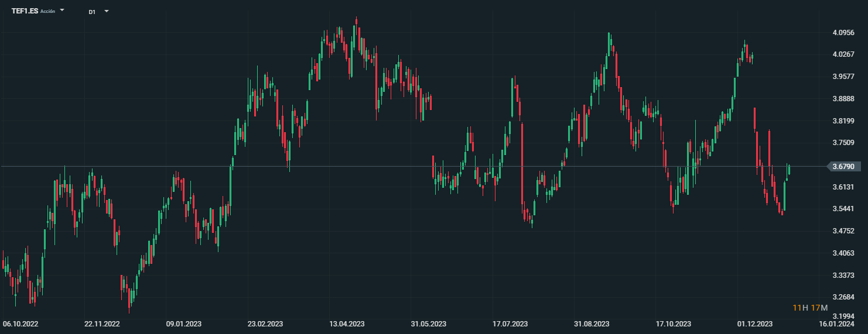This screenshot has height=334, width=868.
Task: Select the 3.8888 price axis value
Action: click(843, 99)
